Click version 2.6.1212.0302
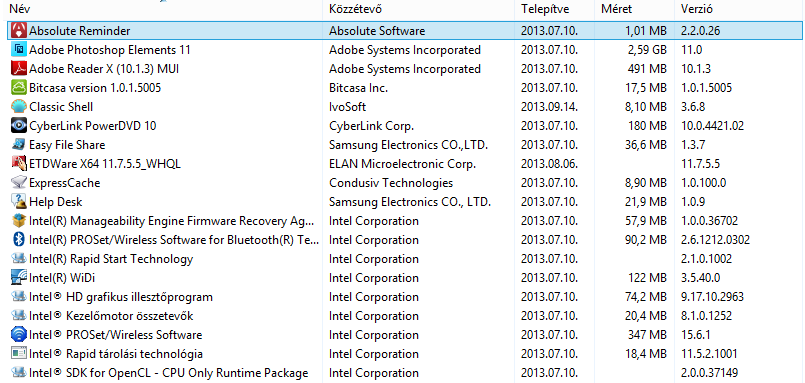The width and height of the screenshot is (805, 383). 715,240
